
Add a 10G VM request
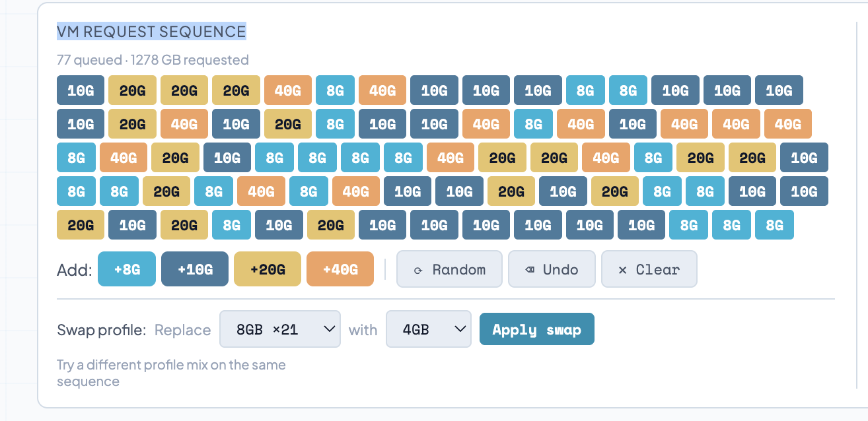click(195, 269)
